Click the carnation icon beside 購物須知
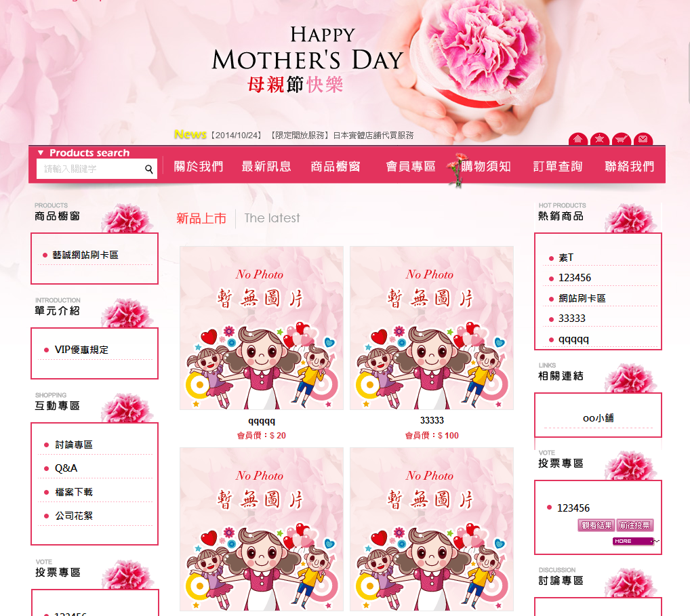 point(456,169)
